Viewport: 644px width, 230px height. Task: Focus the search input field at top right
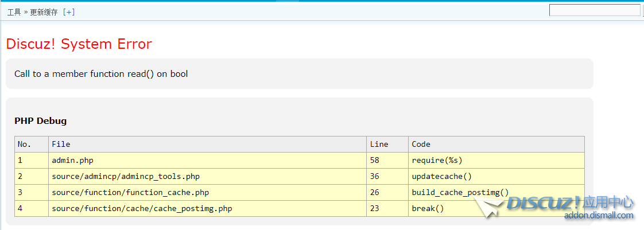[595, 10]
